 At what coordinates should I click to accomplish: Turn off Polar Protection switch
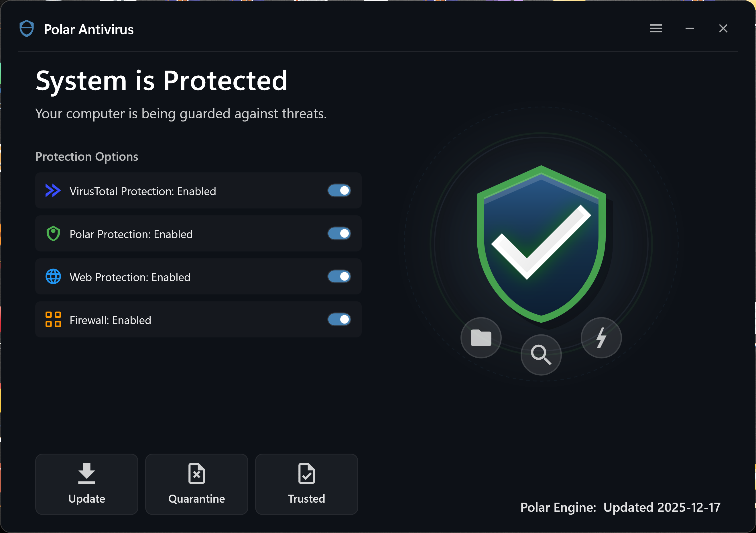coord(339,234)
